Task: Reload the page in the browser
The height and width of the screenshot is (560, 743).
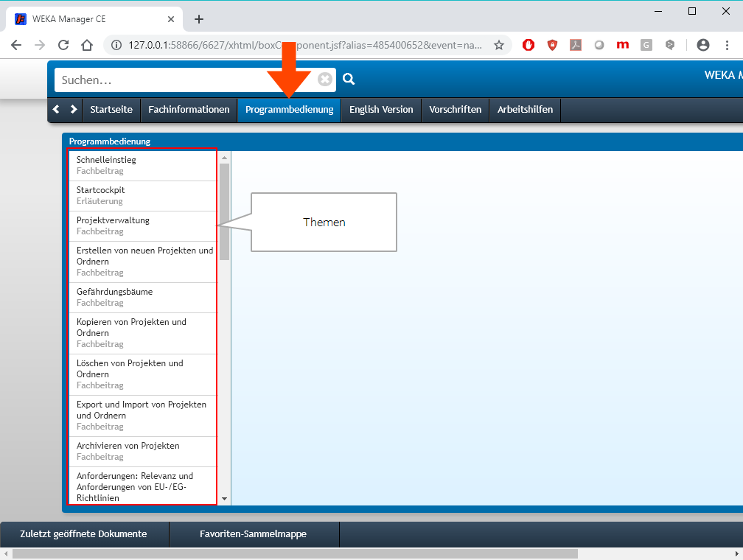Action: click(63, 45)
